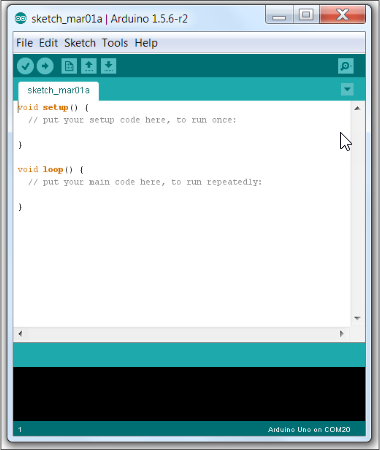Screen dimensions: 380x450
Task: Click the horizontal scrollbar left arrow
Action: tap(20, 334)
